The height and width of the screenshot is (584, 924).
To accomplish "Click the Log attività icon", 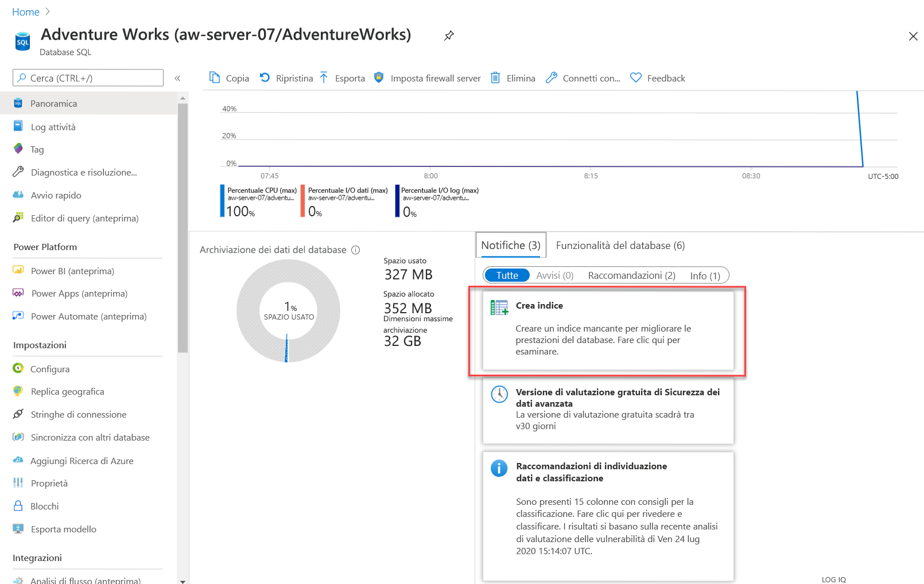I will click(x=18, y=126).
